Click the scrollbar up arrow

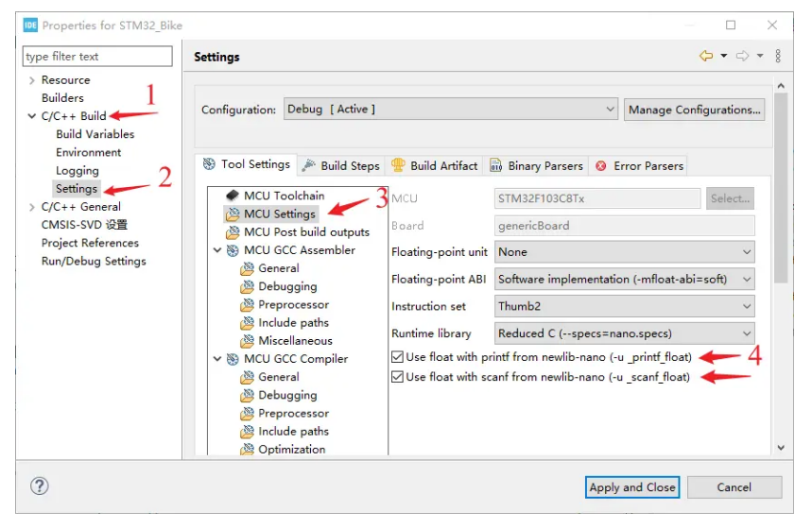coord(781,85)
